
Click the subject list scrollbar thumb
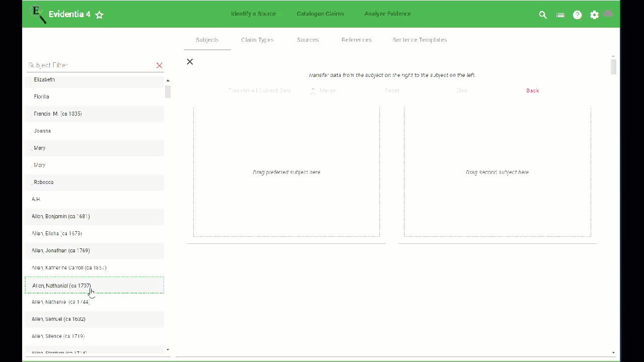click(x=168, y=92)
